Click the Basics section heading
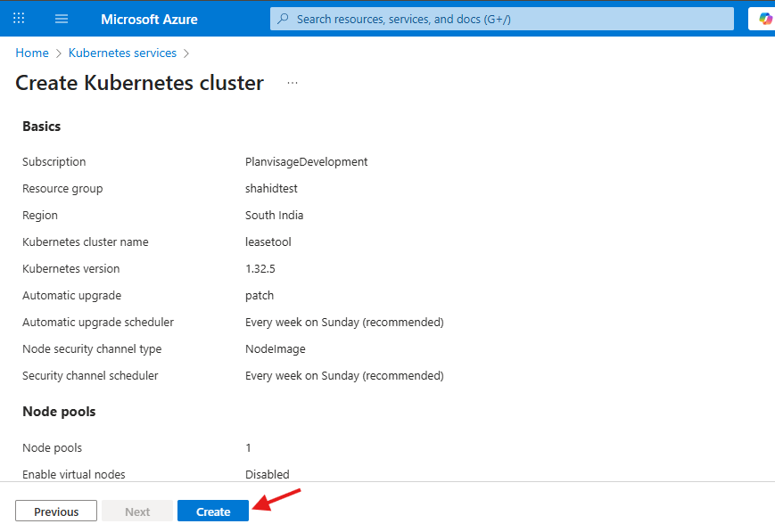The width and height of the screenshot is (775, 532). (41, 126)
